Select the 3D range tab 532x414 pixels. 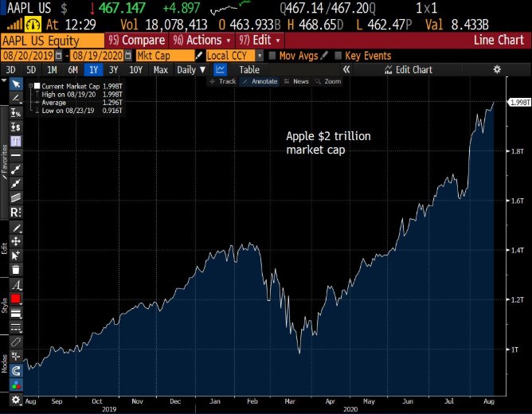click(x=10, y=70)
